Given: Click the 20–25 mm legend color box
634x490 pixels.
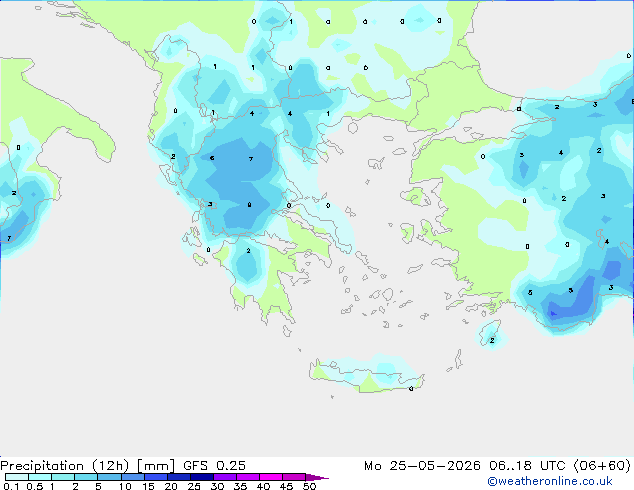Looking at the screenshot, I should [x=178, y=477].
